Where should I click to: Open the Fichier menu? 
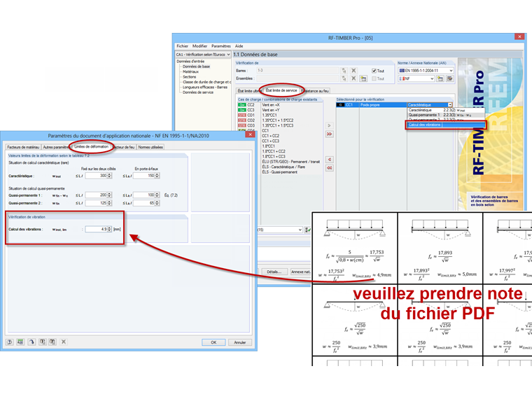[x=182, y=46]
